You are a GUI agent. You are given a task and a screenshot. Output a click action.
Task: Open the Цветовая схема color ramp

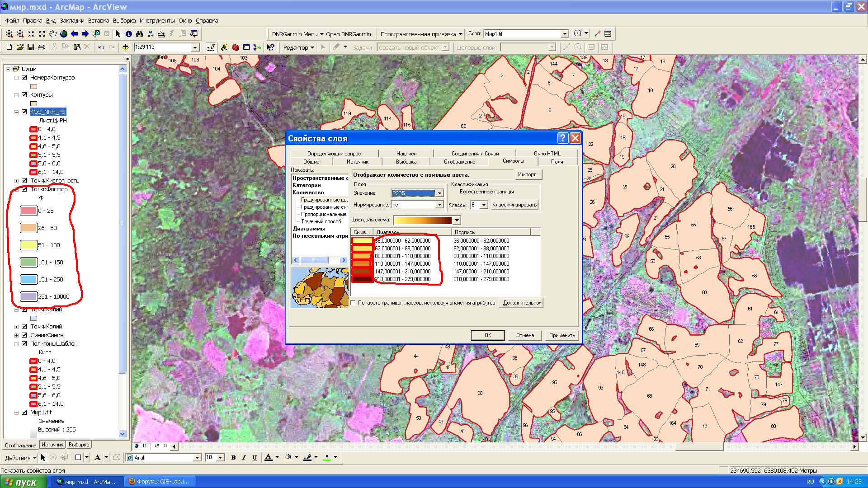click(457, 221)
